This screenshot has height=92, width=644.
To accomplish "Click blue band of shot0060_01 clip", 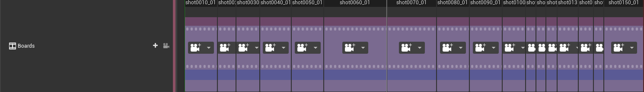I will 355,75.
